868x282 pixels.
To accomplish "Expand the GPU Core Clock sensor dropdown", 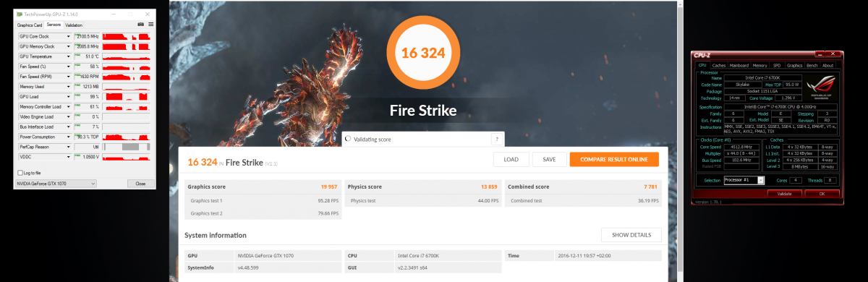I will (69, 36).
